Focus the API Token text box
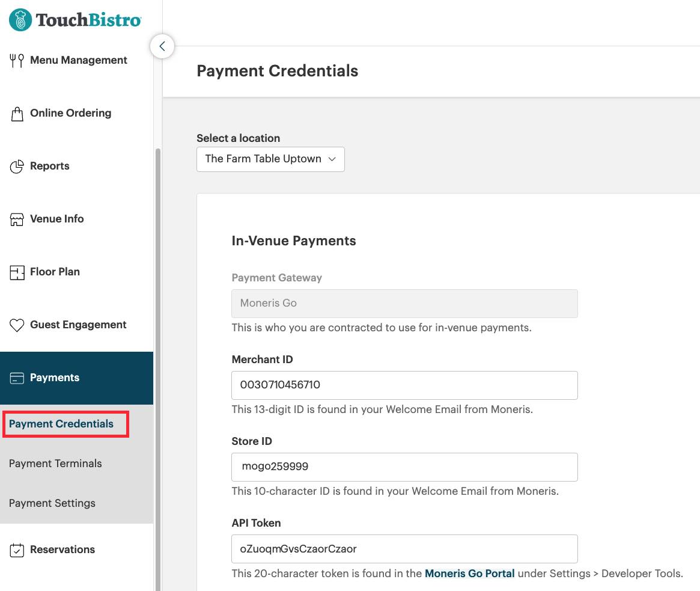This screenshot has height=591, width=700. coord(404,549)
